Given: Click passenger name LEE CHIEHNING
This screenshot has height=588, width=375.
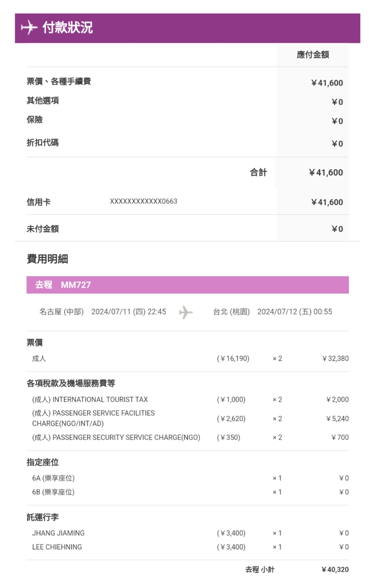Looking at the screenshot, I should [x=57, y=547].
